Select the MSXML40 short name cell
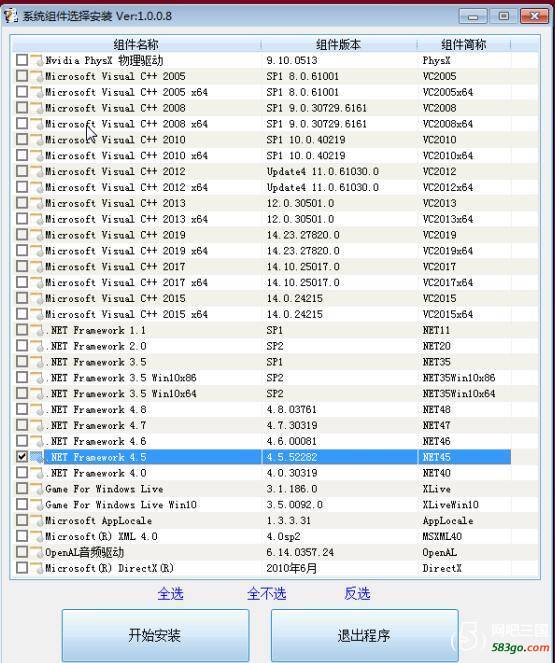555x663 pixels. pos(442,536)
